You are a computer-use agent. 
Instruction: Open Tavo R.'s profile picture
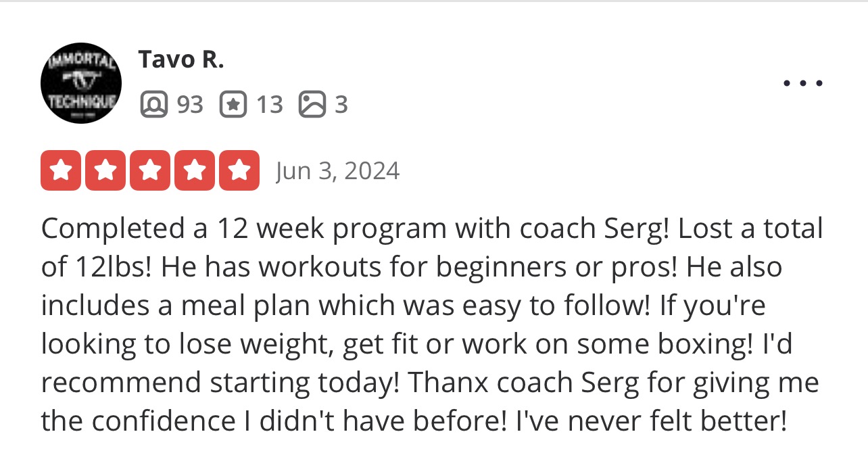click(x=81, y=82)
